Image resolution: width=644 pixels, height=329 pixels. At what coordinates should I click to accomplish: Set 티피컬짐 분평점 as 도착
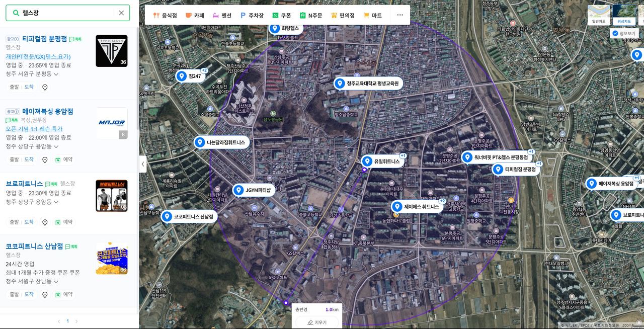(29, 88)
